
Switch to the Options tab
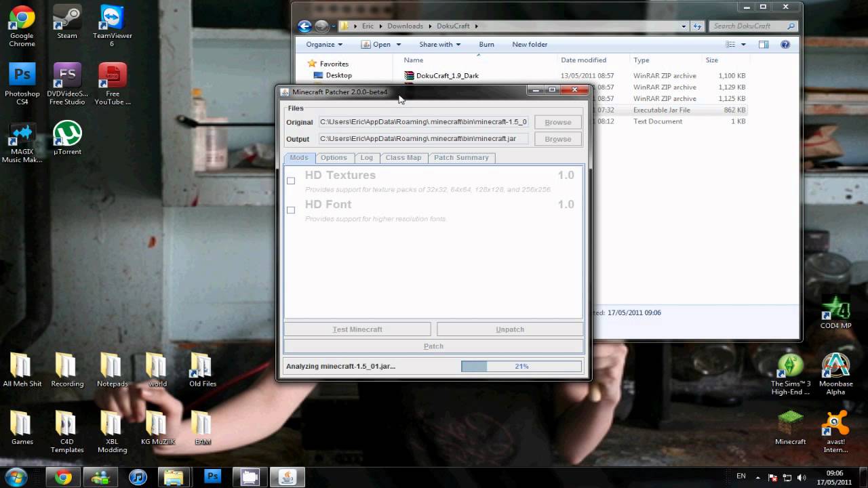coord(334,157)
